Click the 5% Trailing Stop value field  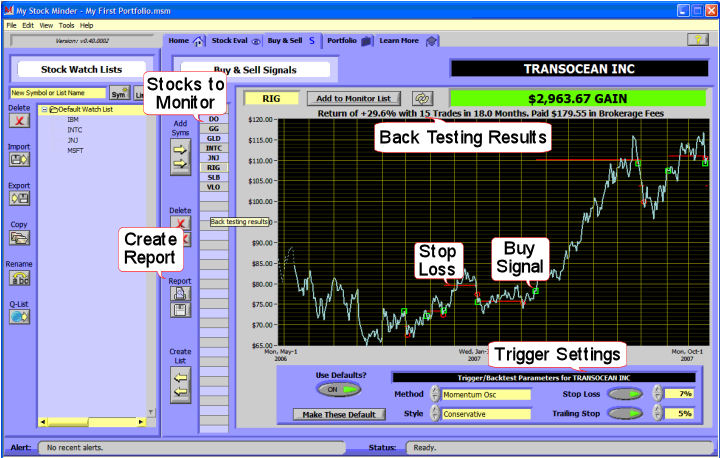point(679,413)
